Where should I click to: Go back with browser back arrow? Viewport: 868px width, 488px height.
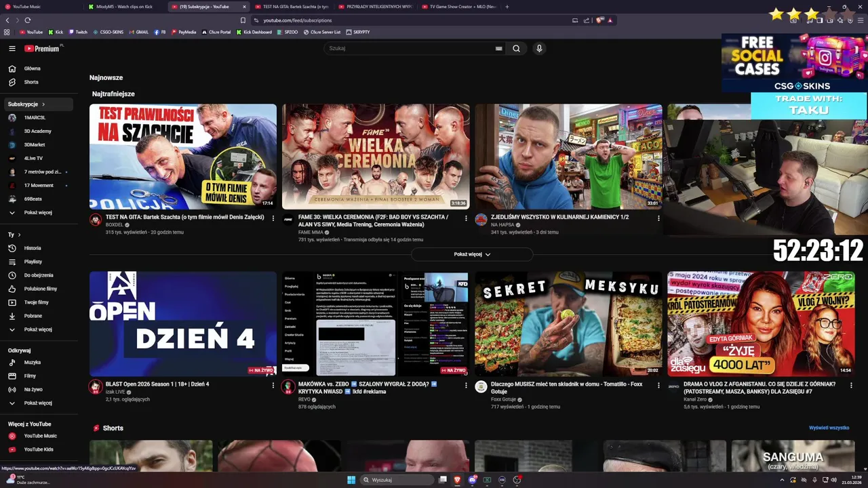(7, 20)
